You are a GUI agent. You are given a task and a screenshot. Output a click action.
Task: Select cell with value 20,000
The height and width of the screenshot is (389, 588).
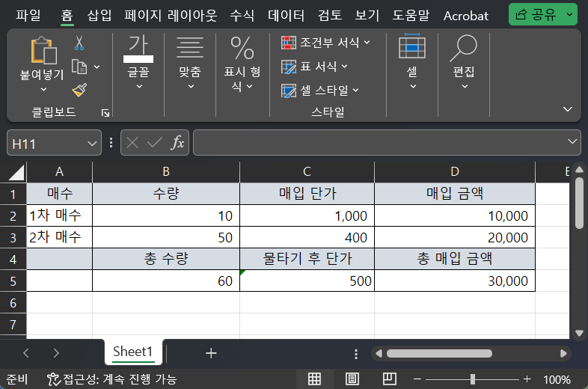pos(455,237)
